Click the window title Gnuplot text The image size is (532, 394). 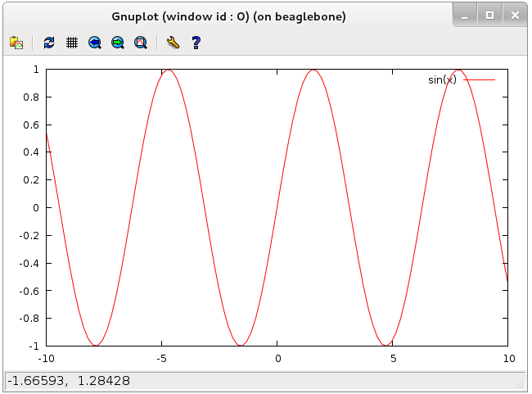coord(228,16)
